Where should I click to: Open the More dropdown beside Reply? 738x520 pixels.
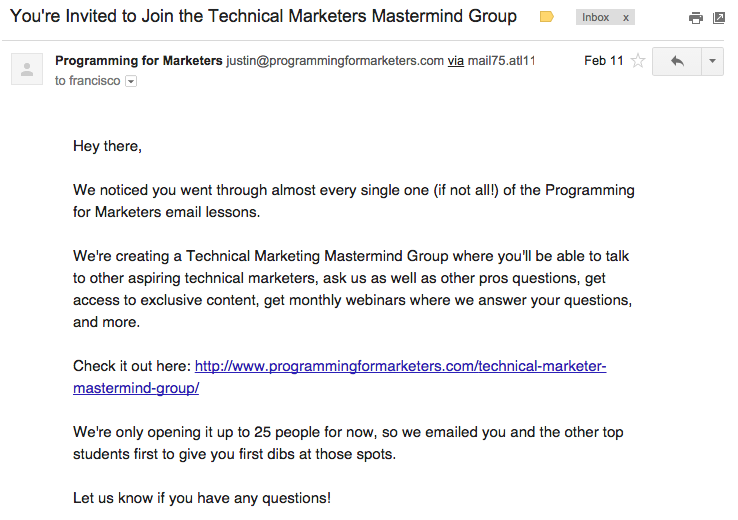point(713,61)
